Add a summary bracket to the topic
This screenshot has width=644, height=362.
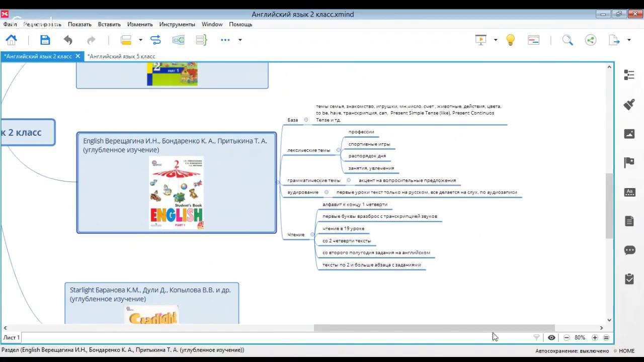tap(201, 40)
